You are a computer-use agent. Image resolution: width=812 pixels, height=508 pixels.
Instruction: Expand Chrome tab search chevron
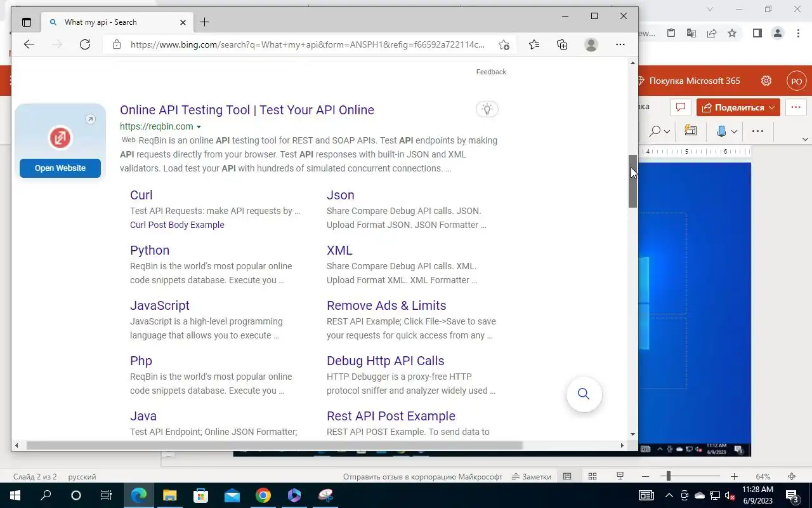(x=710, y=9)
